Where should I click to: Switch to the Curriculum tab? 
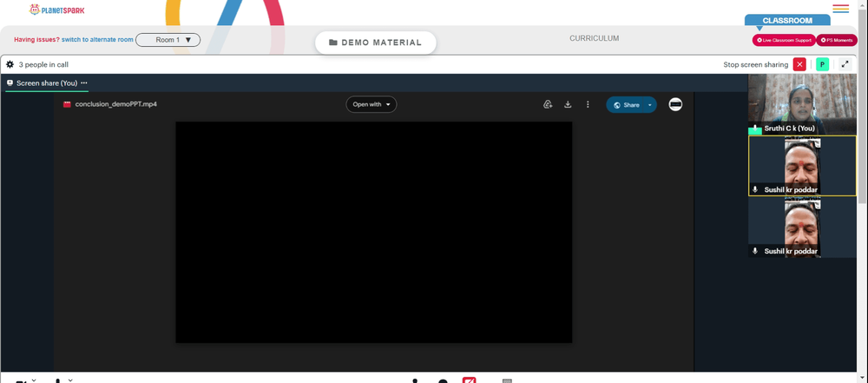tap(594, 38)
